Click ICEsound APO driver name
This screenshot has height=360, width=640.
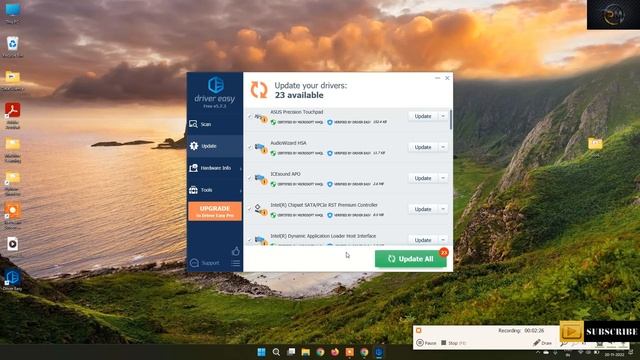285,174
